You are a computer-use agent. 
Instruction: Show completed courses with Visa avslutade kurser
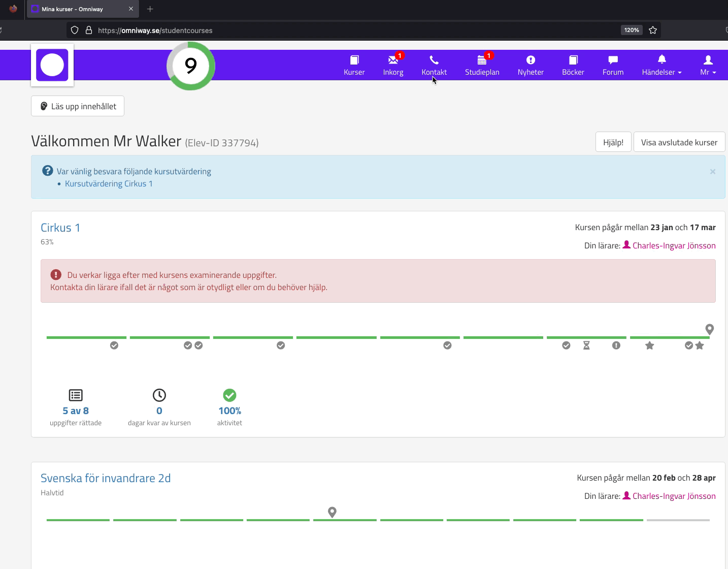[x=679, y=142]
